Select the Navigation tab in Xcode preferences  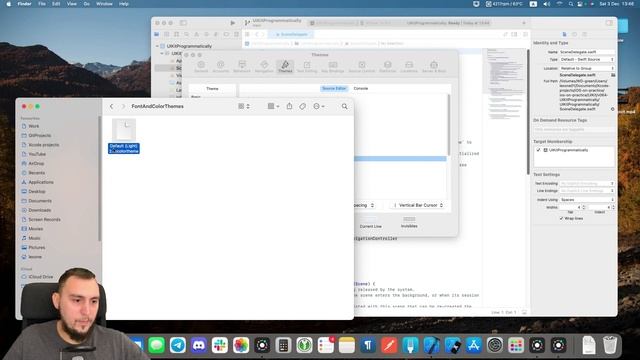point(264,67)
